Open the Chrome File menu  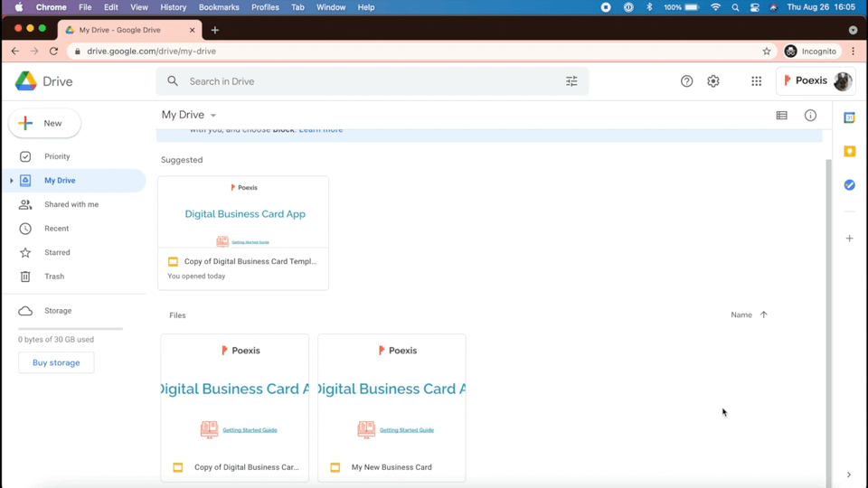point(85,7)
